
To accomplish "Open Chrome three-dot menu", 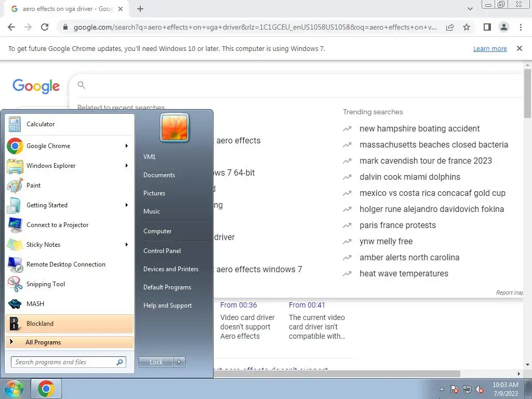I will (x=521, y=27).
